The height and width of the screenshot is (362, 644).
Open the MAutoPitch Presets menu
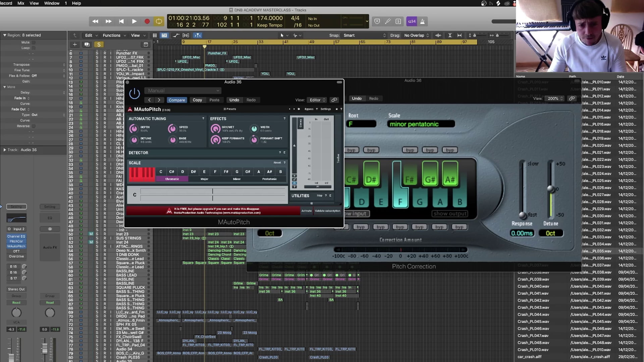click(x=230, y=109)
